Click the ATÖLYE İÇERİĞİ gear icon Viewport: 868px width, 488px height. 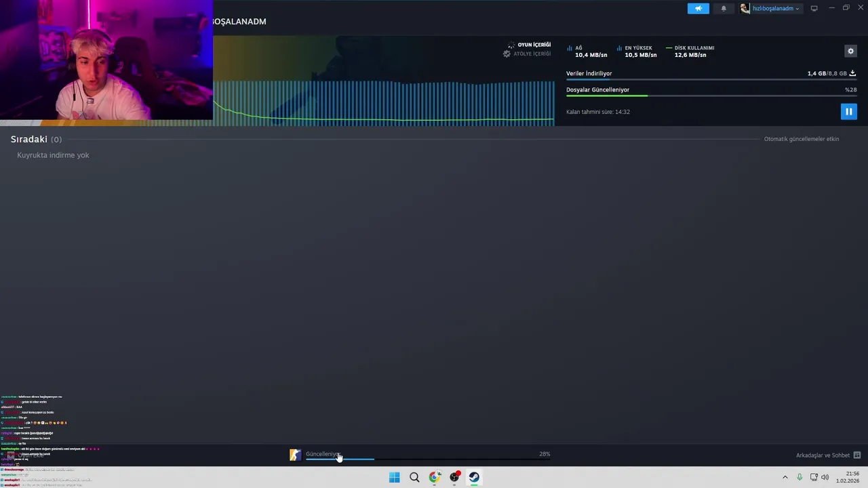[507, 54]
